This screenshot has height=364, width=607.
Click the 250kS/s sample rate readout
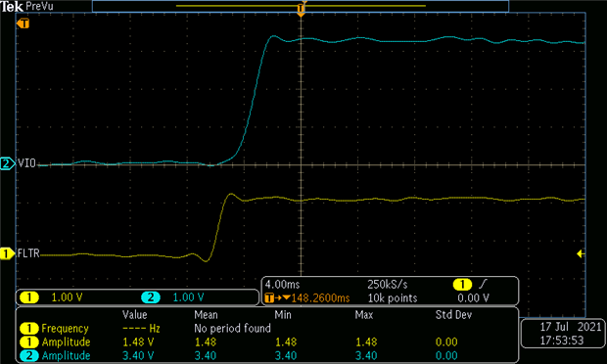pyautogui.click(x=387, y=285)
